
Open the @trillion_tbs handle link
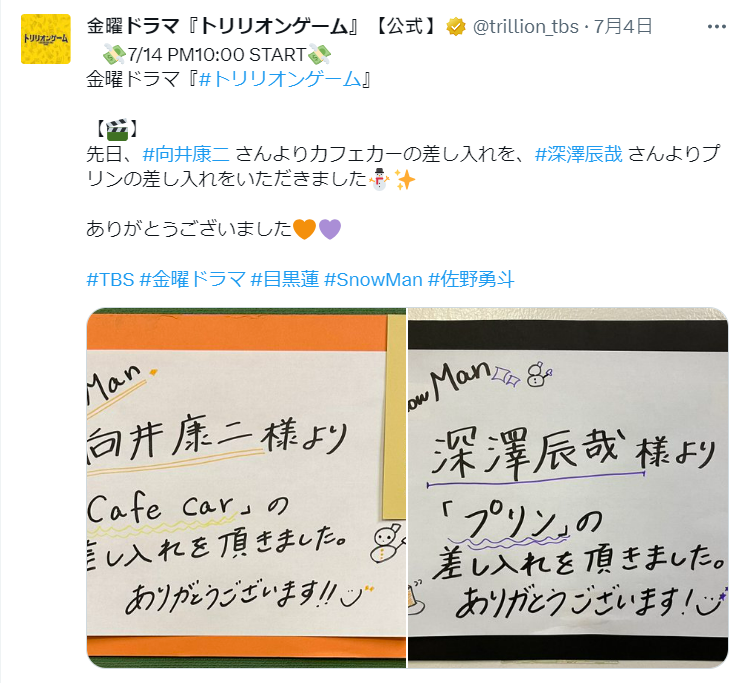(x=525, y=27)
